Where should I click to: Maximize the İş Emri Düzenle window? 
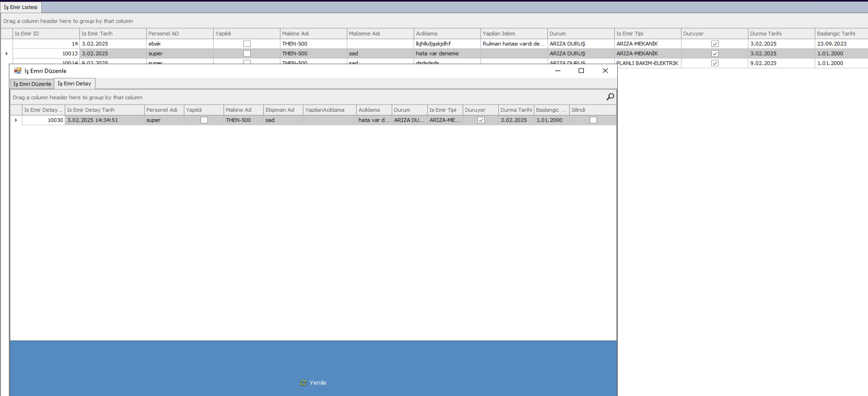click(x=581, y=71)
